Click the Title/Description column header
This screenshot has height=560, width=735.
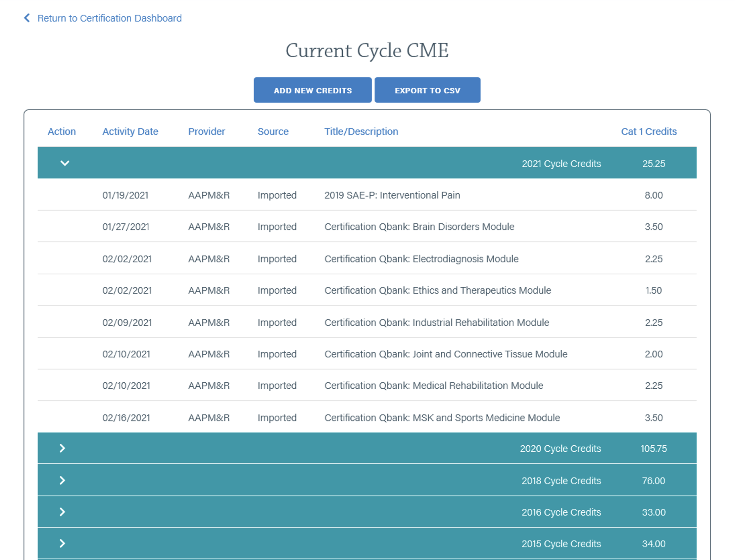[x=361, y=131]
